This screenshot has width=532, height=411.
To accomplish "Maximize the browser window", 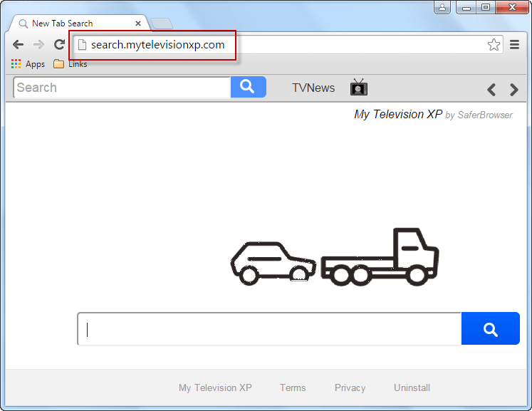I will tap(486, 7).
